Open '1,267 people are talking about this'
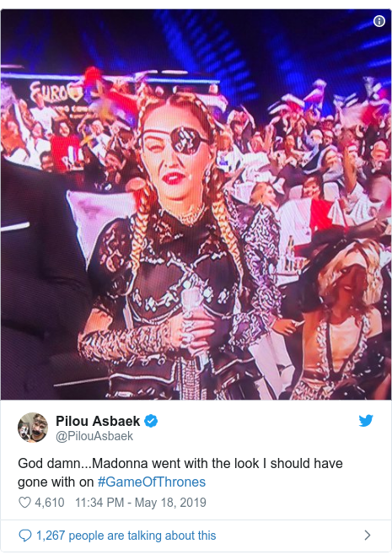Image resolution: width=392 pixels, height=560 pixels. [x=126, y=536]
